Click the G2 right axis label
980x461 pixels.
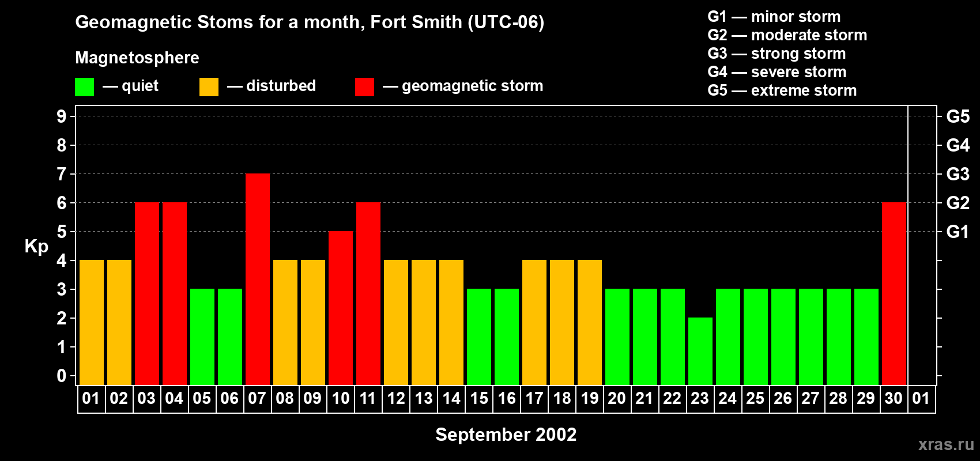click(958, 203)
